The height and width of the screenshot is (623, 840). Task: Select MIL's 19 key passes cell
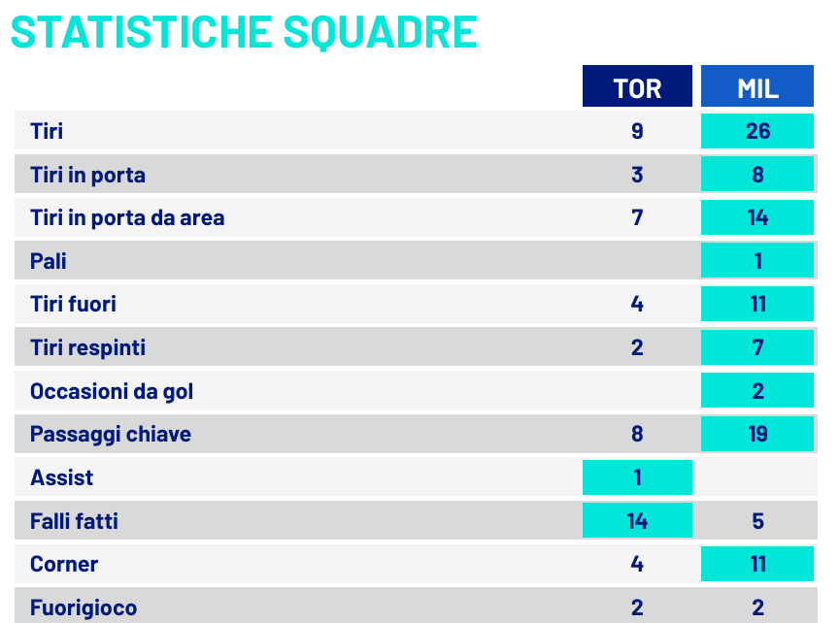pos(756,434)
